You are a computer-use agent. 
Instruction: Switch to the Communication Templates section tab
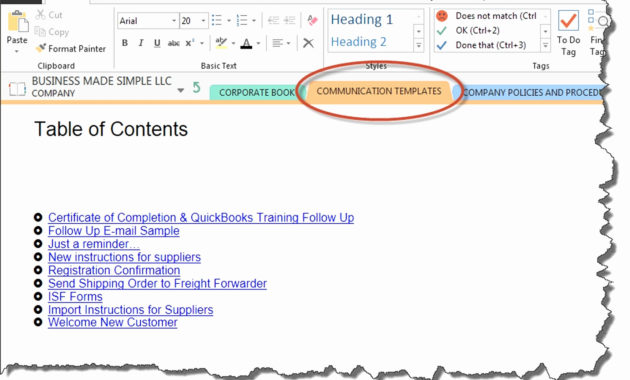[x=378, y=92]
